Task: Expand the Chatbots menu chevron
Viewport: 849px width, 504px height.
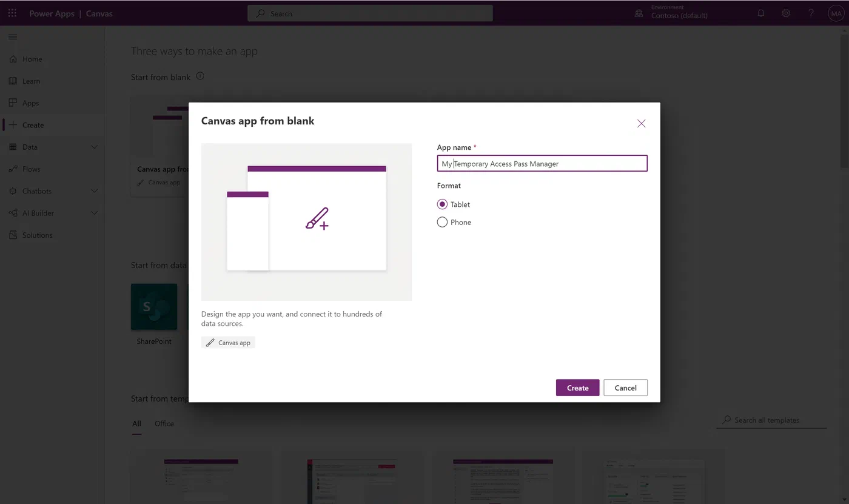Action: [94, 191]
